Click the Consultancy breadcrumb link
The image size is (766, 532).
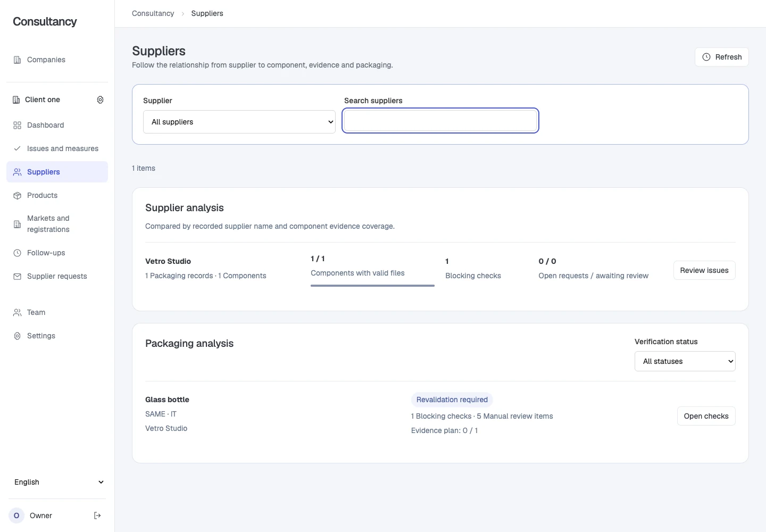pyautogui.click(x=153, y=13)
